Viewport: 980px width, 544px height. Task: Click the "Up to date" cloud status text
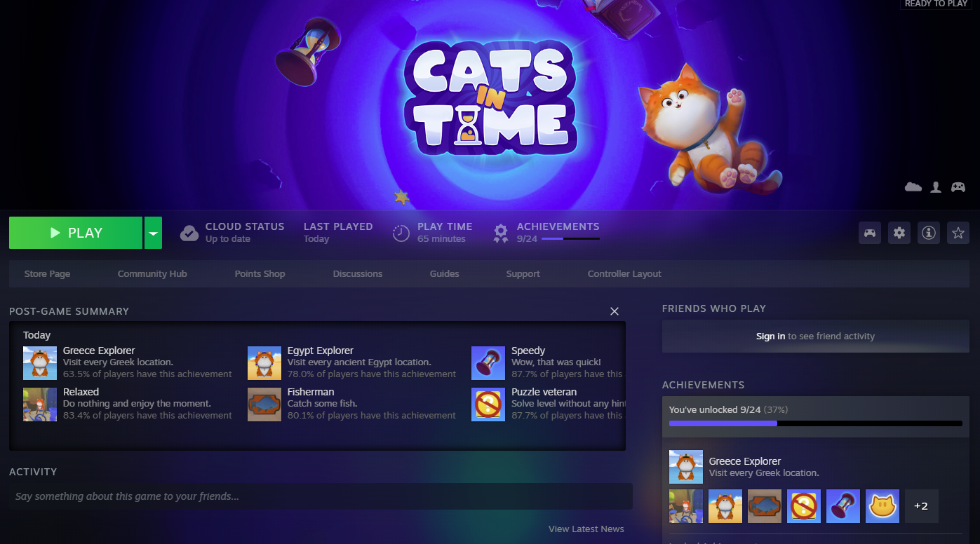(x=228, y=239)
